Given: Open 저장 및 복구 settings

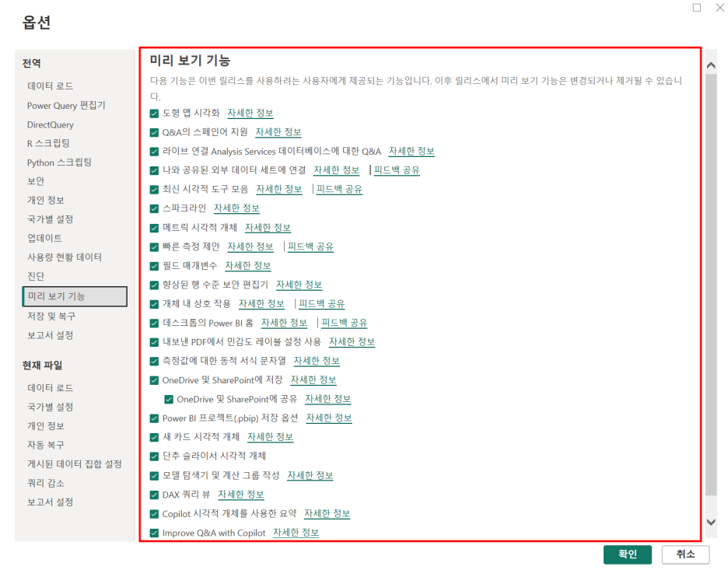Looking at the screenshot, I should point(51,316).
